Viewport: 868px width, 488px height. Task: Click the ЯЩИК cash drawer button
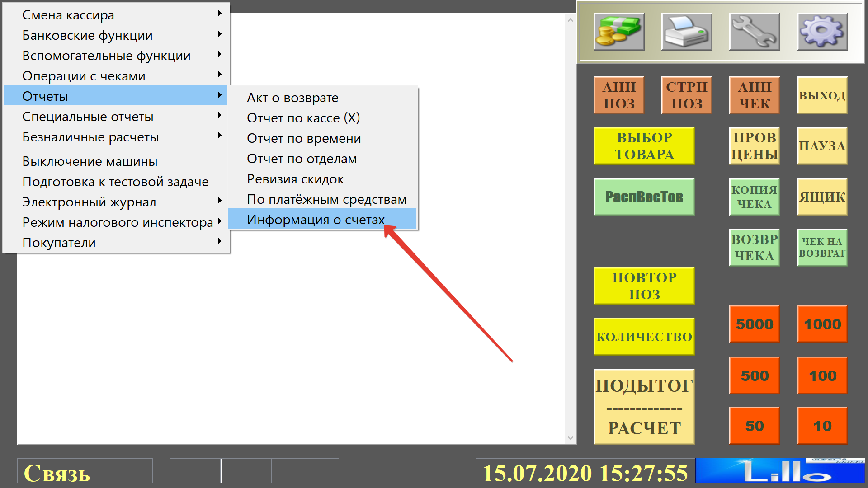822,197
